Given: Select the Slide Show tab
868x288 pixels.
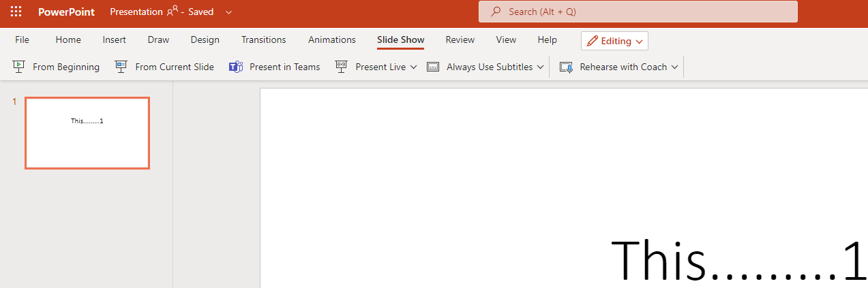Looking at the screenshot, I should click(401, 39).
